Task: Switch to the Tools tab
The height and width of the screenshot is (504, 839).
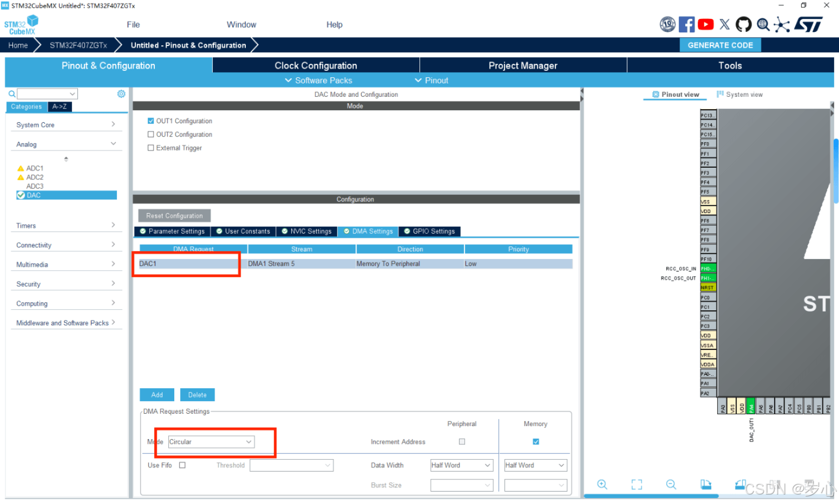Action: click(730, 65)
